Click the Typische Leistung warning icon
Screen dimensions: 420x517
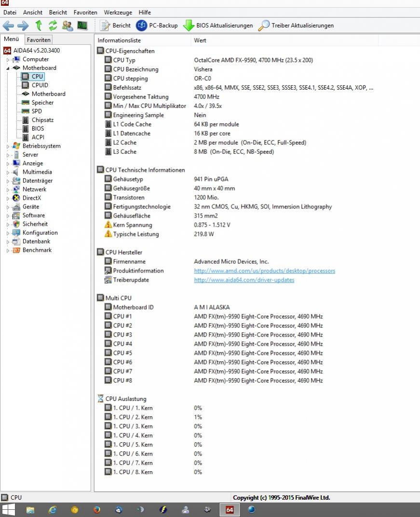[108, 234]
